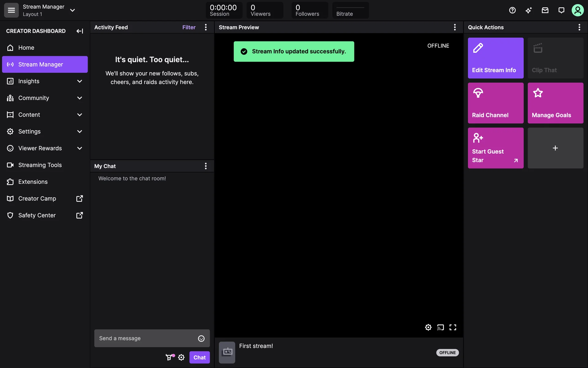Open the emoji picker in chat
This screenshot has width=588, height=368.
tap(201, 338)
